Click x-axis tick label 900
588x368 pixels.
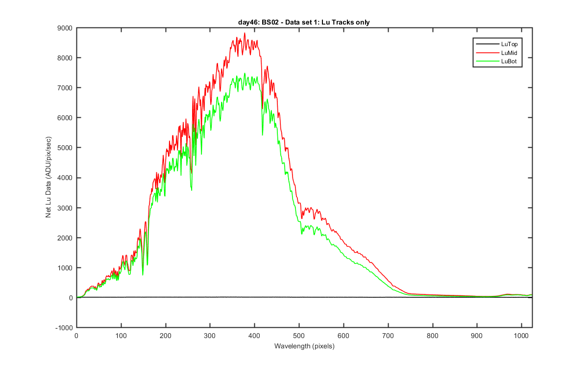(x=477, y=335)
